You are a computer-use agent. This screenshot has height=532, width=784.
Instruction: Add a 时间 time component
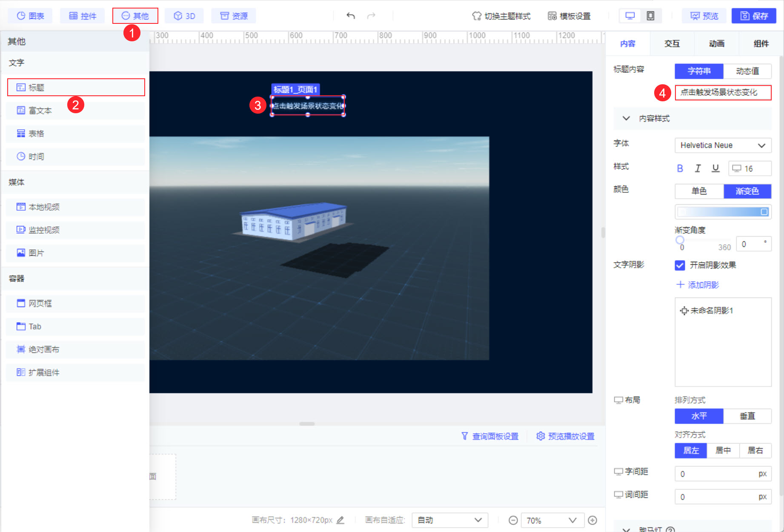(76, 157)
